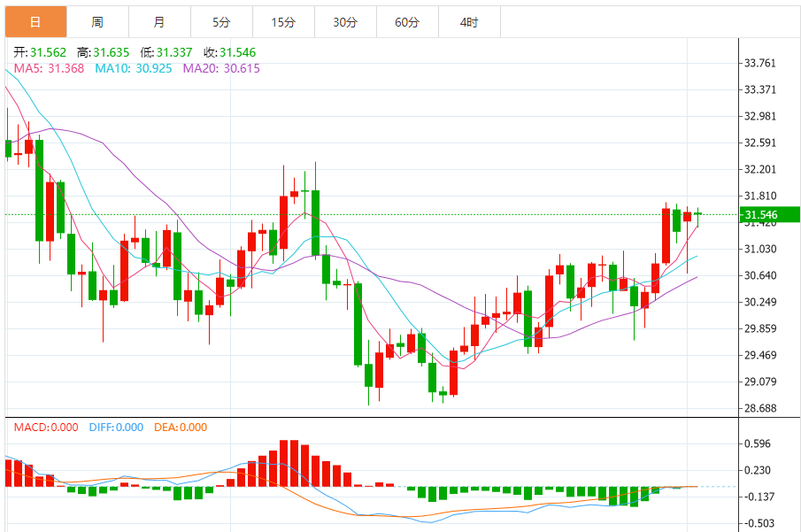Click the 32.201 price axis label
The height and width of the screenshot is (532, 801).
click(759, 170)
